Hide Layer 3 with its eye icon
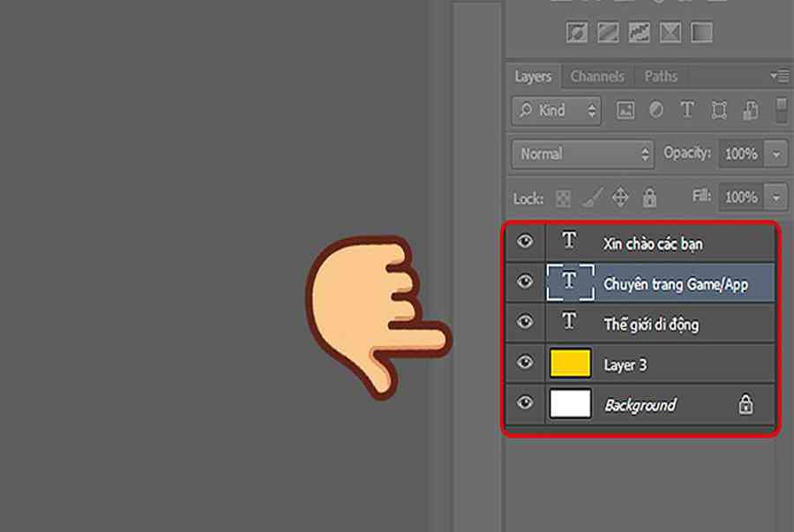This screenshot has width=794, height=532. (525, 362)
